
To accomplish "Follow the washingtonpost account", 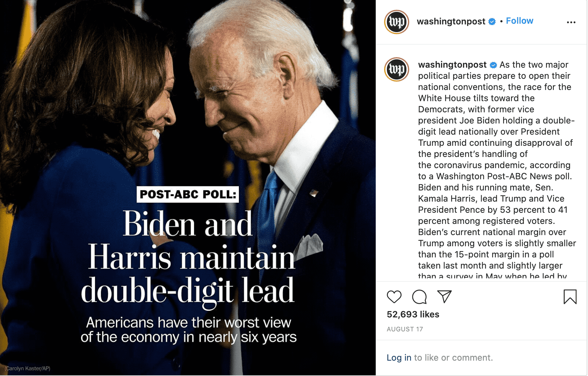I will (520, 21).
